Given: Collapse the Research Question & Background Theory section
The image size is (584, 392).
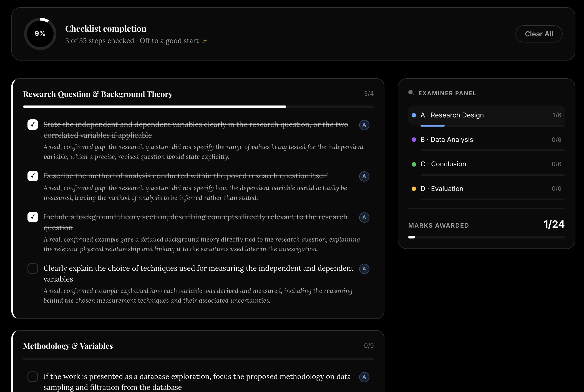Looking at the screenshot, I should coord(198,94).
